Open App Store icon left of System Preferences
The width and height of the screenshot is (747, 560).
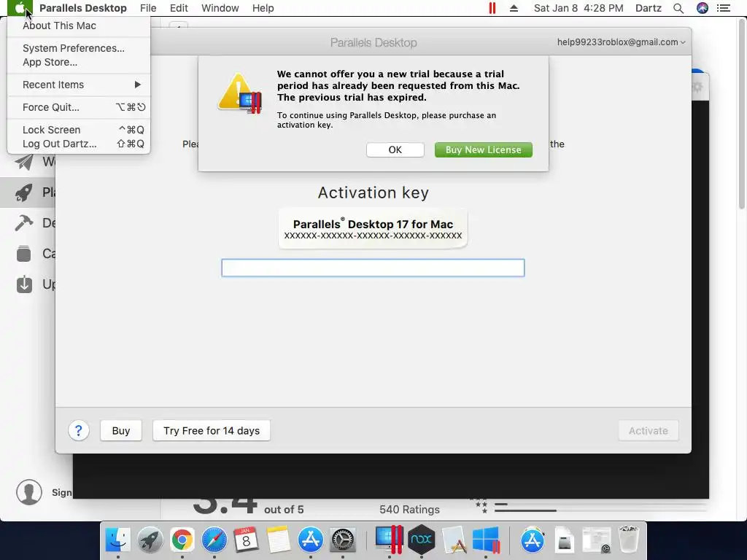tap(311, 540)
